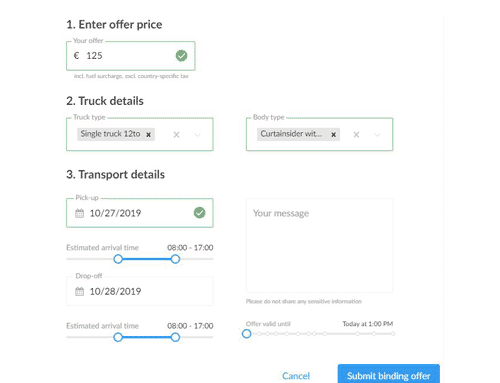Click the Drop-off date field 10/28/2019
The image size is (500, 383).
click(x=140, y=291)
